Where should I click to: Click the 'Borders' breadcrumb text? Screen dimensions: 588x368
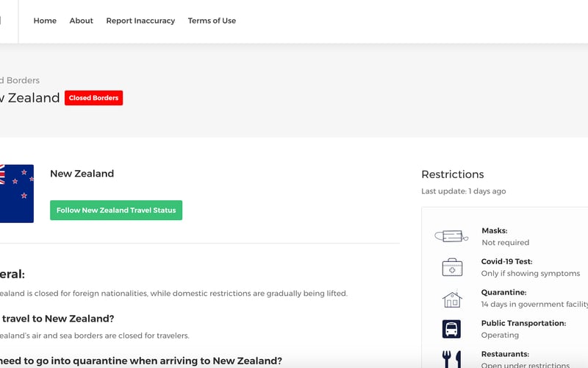click(23, 80)
